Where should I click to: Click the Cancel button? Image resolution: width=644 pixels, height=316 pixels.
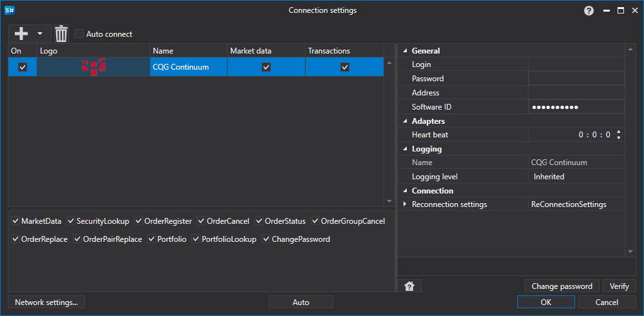tap(607, 302)
